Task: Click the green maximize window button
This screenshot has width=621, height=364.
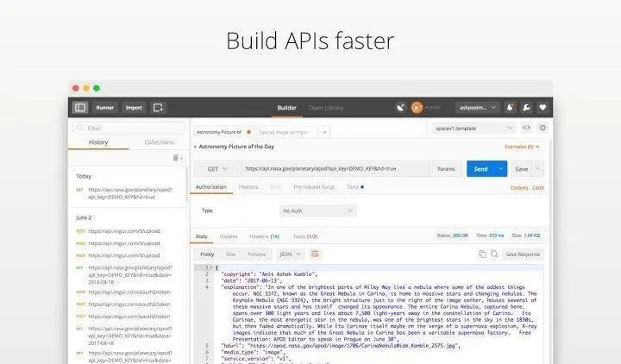Action: (97, 88)
